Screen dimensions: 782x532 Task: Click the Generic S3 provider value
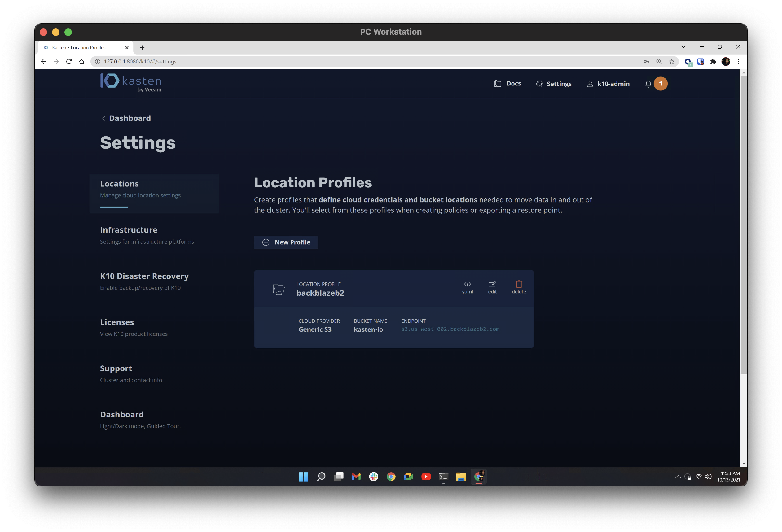click(314, 329)
